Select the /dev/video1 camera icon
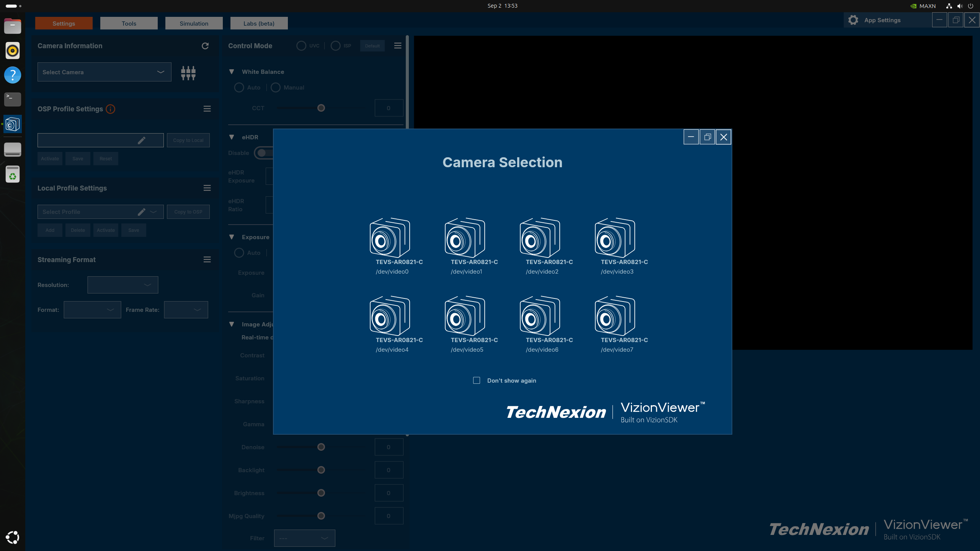Screen dimensions: 980x551 tap(465, 238)
